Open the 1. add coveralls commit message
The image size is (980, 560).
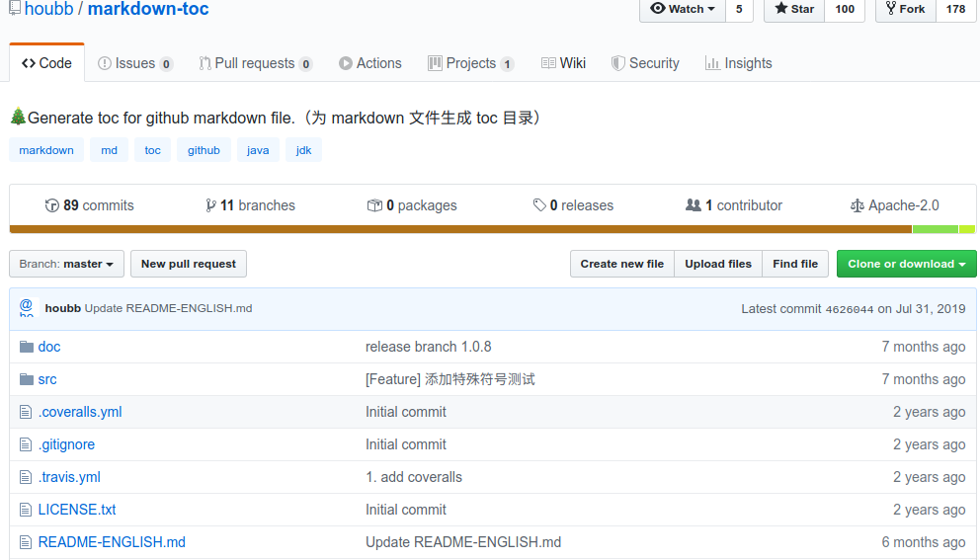click(x=414, y=477)
